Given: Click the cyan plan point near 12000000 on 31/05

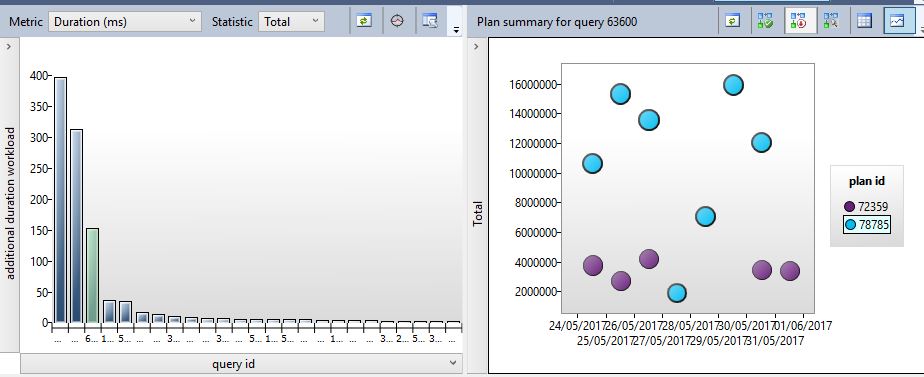Looking at the screenshot, I should (x=761, y=143).
